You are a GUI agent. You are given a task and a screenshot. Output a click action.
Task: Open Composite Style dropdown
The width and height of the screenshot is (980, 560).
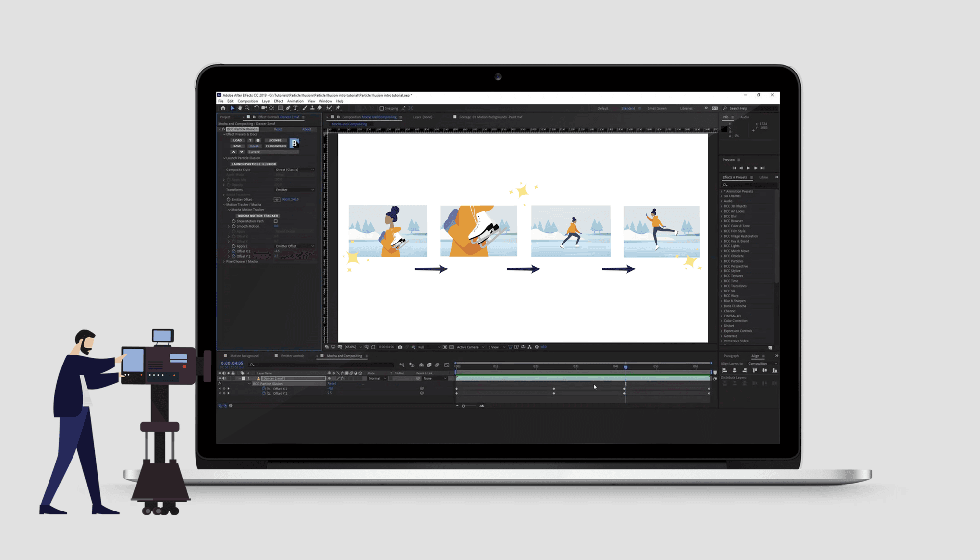[294, 170]
